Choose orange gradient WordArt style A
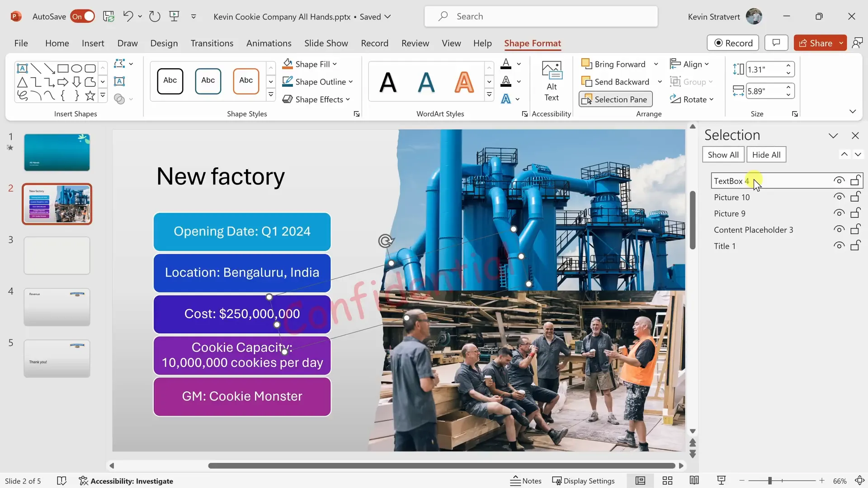Screen dimensions: 868x488 coord(464,82)
